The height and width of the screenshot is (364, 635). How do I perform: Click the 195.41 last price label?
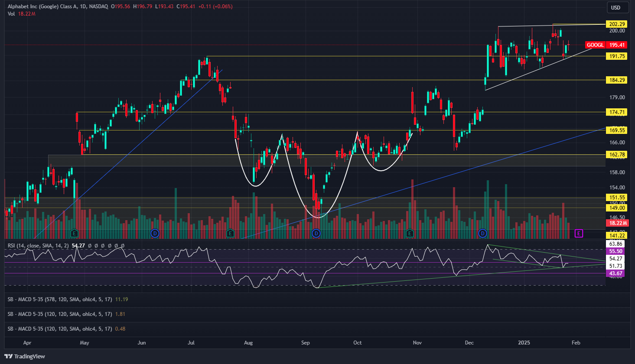coord(617,45)
